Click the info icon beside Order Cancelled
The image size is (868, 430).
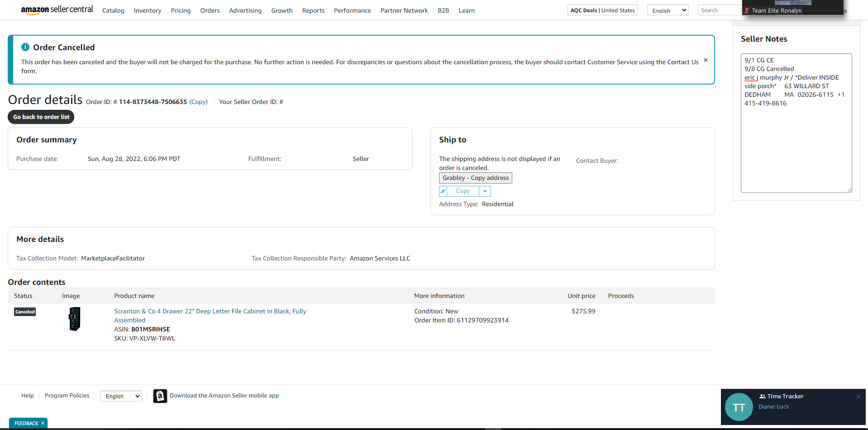pyautogui.click(x=25, y=47)
